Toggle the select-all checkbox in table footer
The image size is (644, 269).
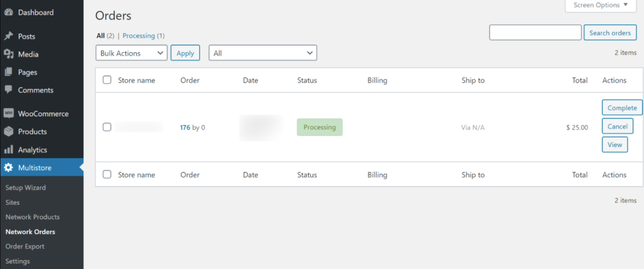pyautogui.click(x=107, y=175)
